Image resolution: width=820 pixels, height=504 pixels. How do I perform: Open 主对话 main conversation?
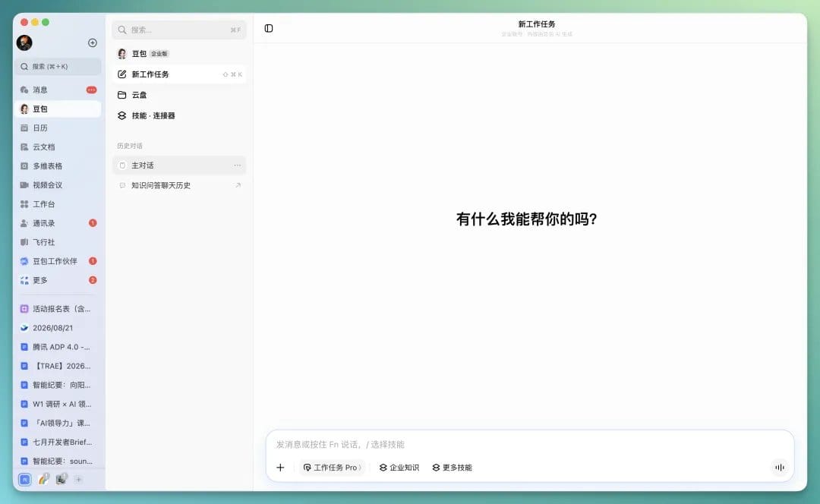coord(179,165)
